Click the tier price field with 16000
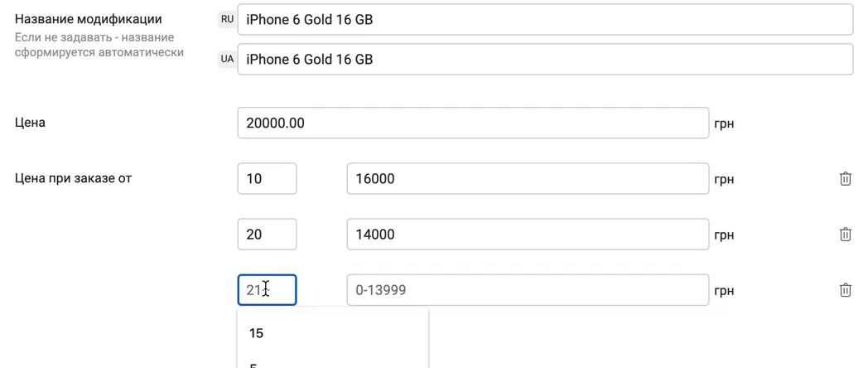 (528, 178)
